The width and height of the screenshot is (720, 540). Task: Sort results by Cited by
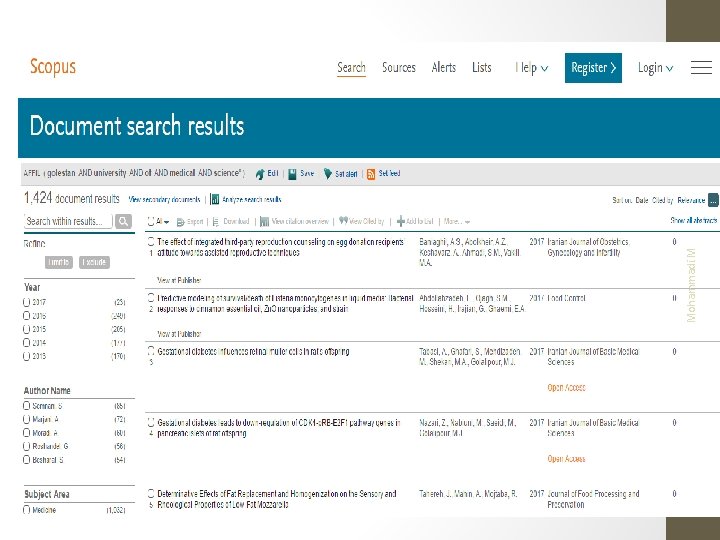click(663, 200)
